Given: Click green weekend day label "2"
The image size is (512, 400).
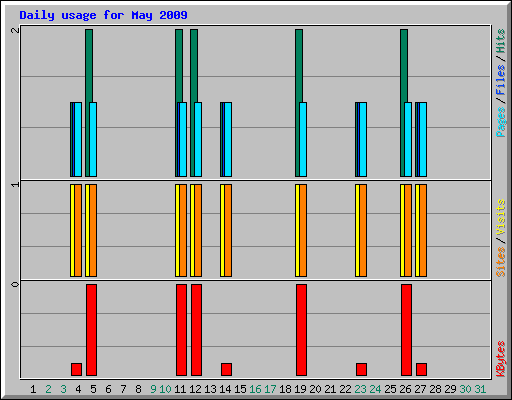Looking at the screenshot, I should pyautogui.click(x=48, y=389).
